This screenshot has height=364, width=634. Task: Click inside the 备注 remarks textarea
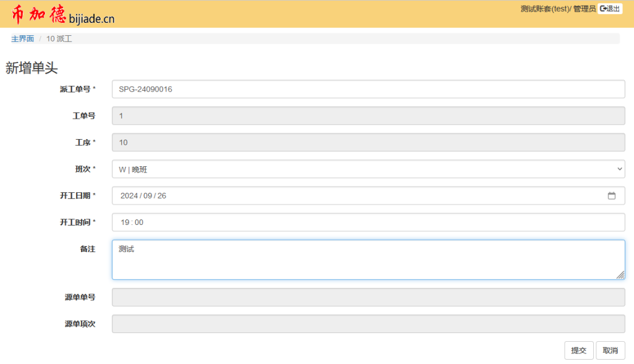(x=368, y=260)
